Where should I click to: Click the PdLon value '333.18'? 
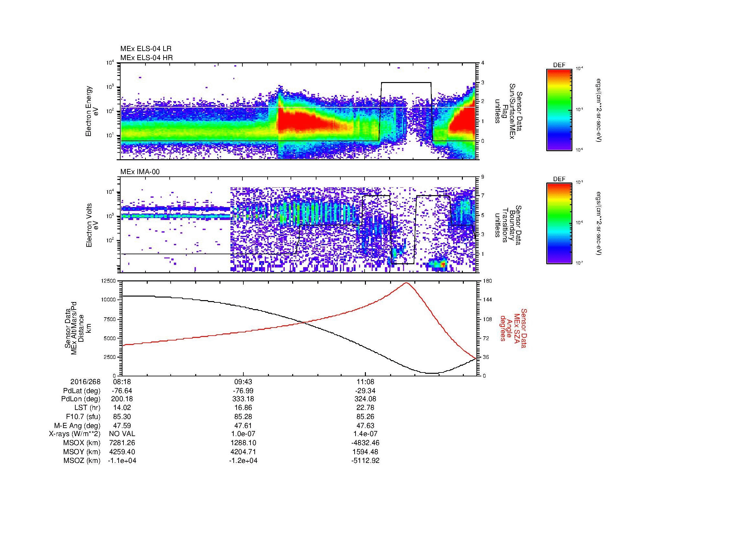point(243,399)
